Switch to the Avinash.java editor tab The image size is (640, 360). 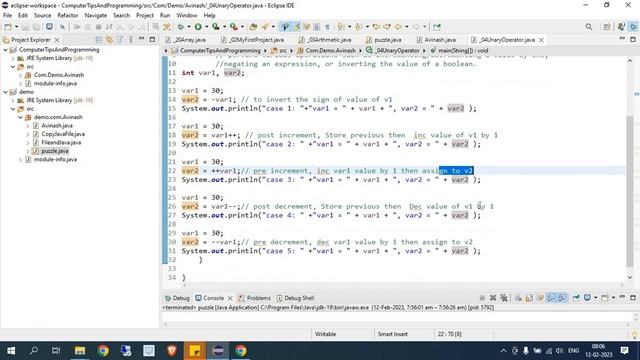coord(436,40)
